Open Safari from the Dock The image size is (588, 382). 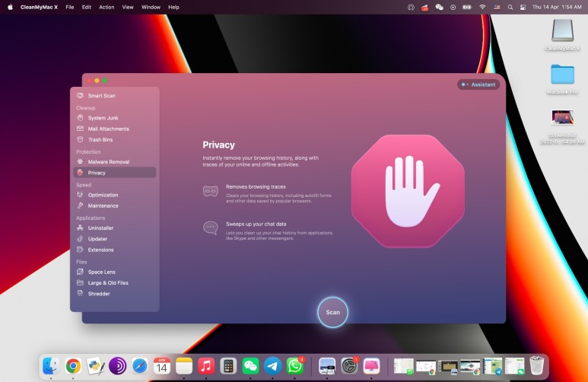[139, 366]
